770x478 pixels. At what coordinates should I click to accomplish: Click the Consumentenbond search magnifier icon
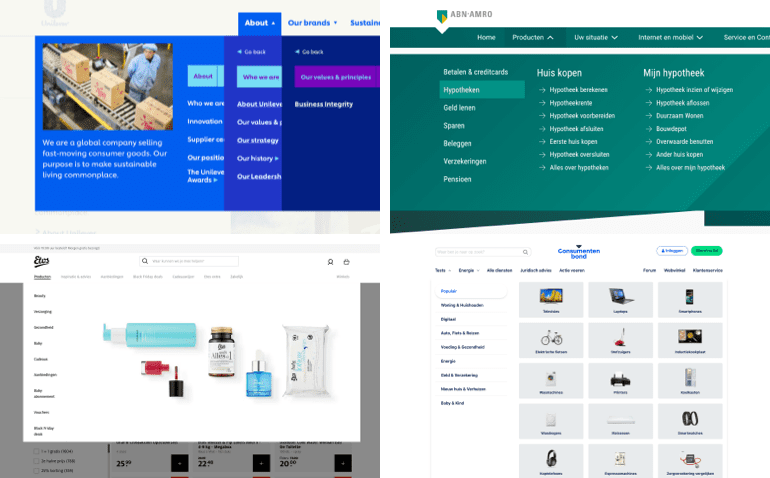[525, 252]
